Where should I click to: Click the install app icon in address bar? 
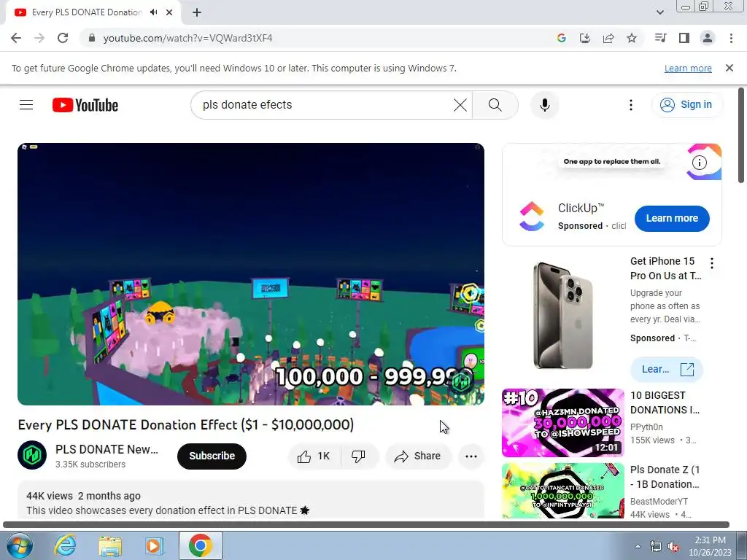[585, 38]
